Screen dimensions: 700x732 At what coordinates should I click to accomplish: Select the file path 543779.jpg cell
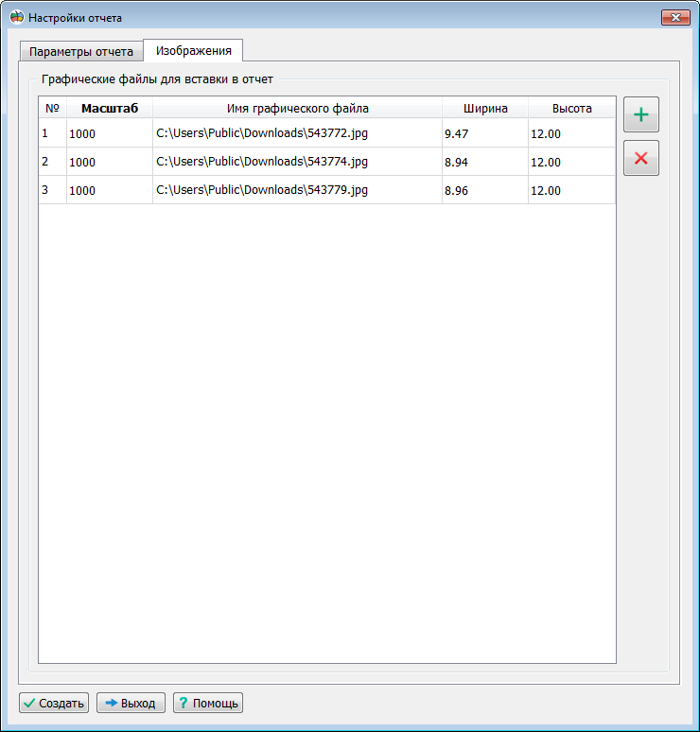tap(297, 190)
